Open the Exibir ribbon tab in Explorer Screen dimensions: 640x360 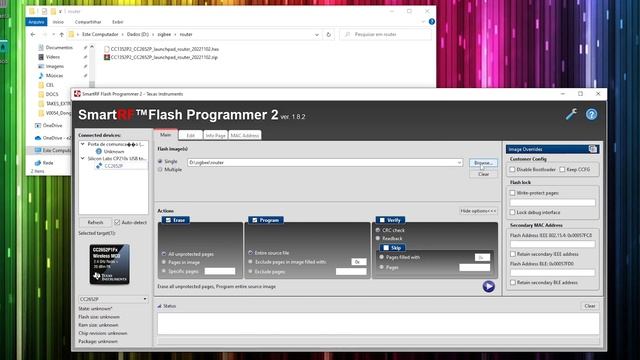coord(118,22)
